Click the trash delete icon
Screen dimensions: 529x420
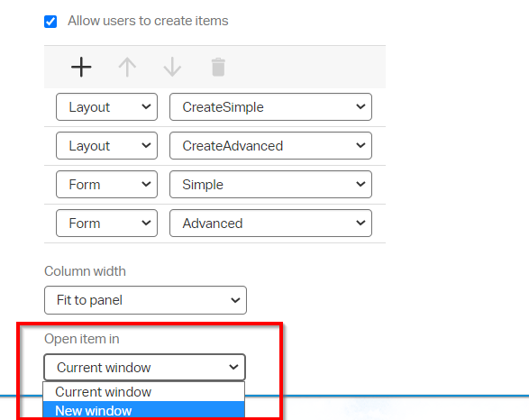(x=218, y=67)
